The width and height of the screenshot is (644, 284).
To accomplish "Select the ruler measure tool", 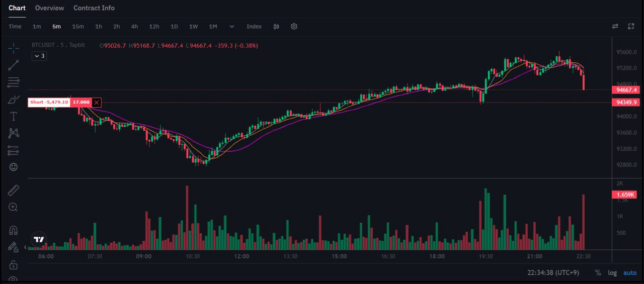I will click(14, 190).
